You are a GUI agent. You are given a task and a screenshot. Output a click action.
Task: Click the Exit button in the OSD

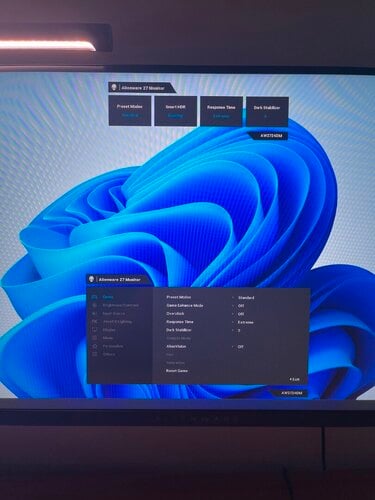coord(294,379)
